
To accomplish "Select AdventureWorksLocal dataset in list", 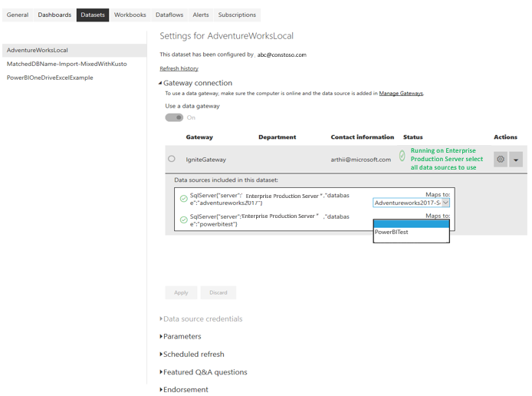I will (x=74, y=50).
